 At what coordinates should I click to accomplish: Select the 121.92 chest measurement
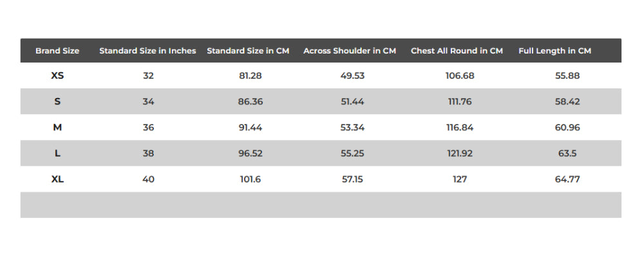pyautogui.click(x=459, y=153)
